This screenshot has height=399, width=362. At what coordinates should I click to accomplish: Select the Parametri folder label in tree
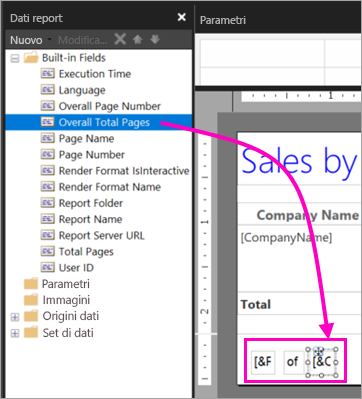coord(66,284)
